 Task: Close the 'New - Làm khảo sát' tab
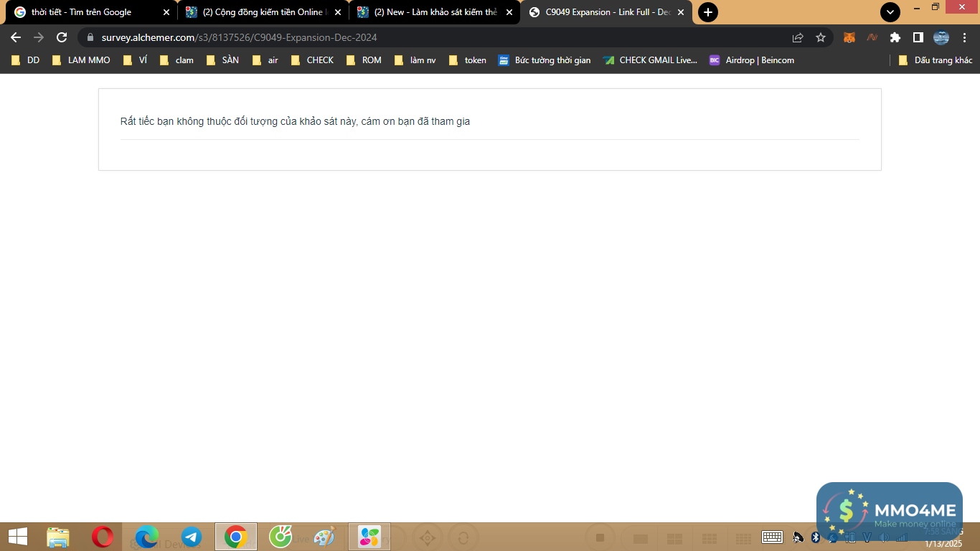pyautogui.click(x=509, y=12)
